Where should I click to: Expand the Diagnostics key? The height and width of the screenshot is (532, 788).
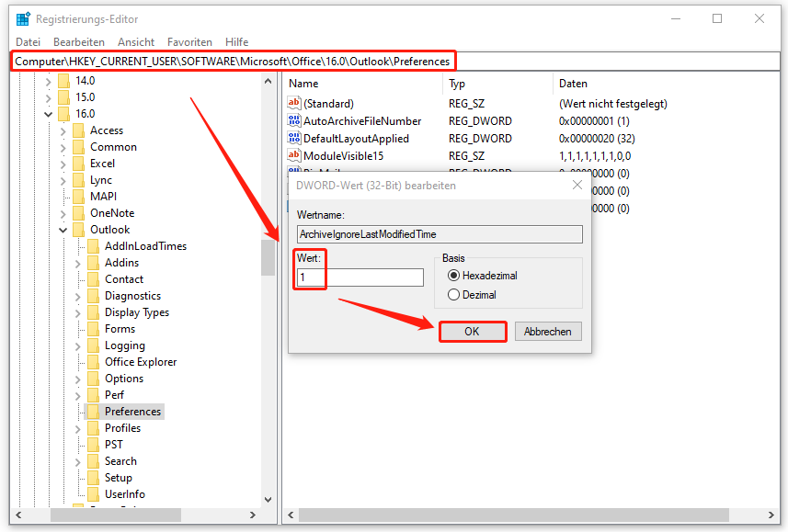pos(77,297)
